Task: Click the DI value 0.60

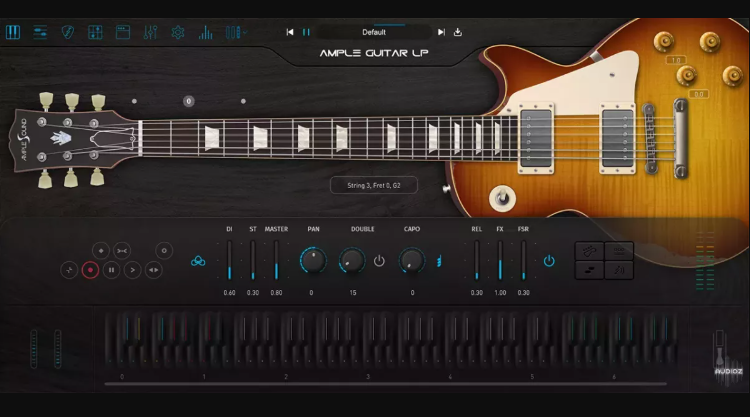Action: (230, 293)
